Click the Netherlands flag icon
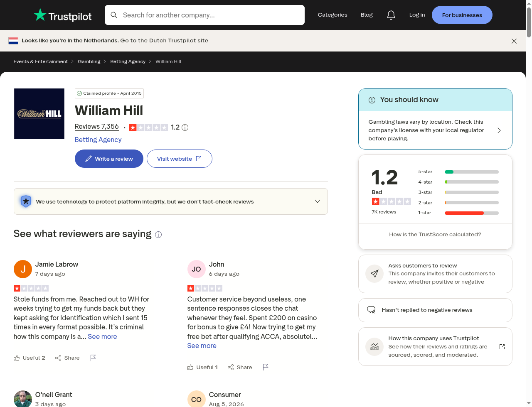Viewport: 532px width, 407px height. pyautogui.click(x=13, y=41)
